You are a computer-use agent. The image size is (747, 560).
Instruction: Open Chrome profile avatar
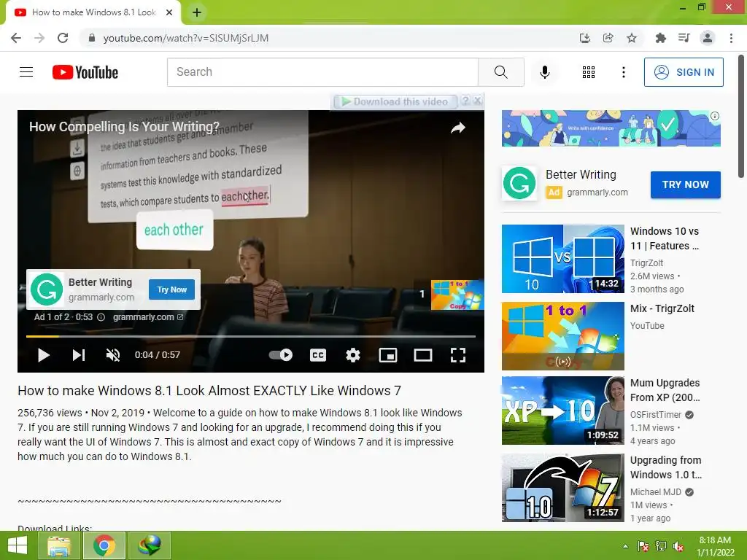point(708,38)
